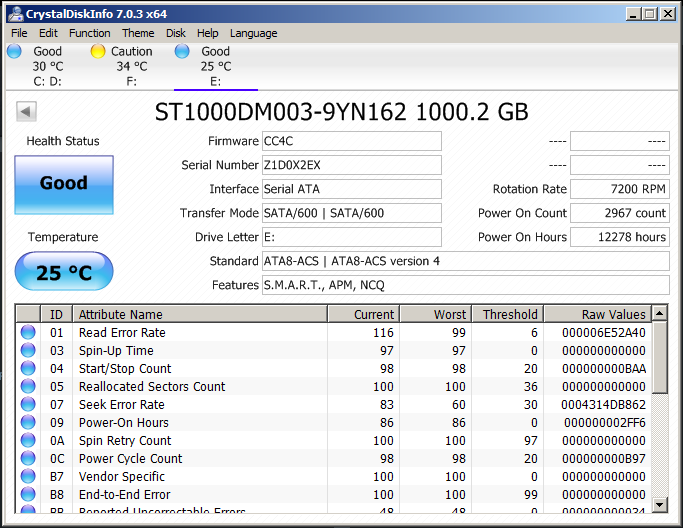Select the Start/Stop Count row text
Image resolution: width=683 pixels, height=528 pixels.
pos(125,369)
